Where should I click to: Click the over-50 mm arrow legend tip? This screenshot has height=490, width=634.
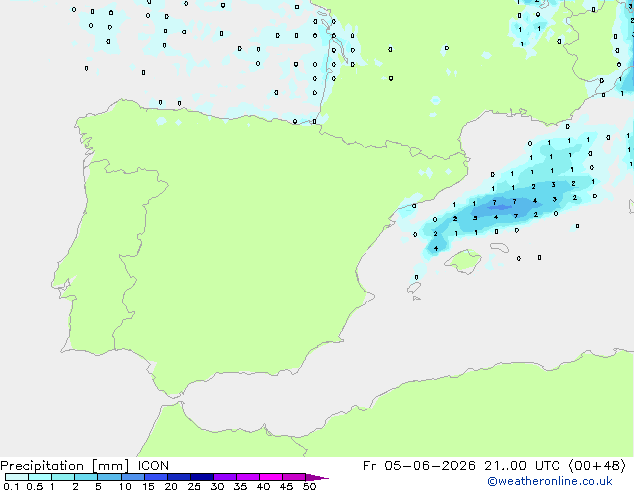point(317,477)
